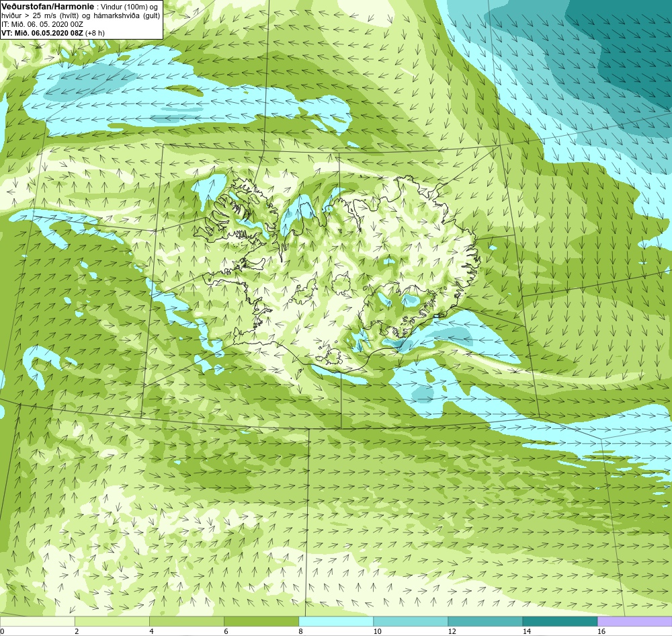Click the purple above-16 m/s legend swatch
Screen dimensions: 672x636
coord(635,621)
